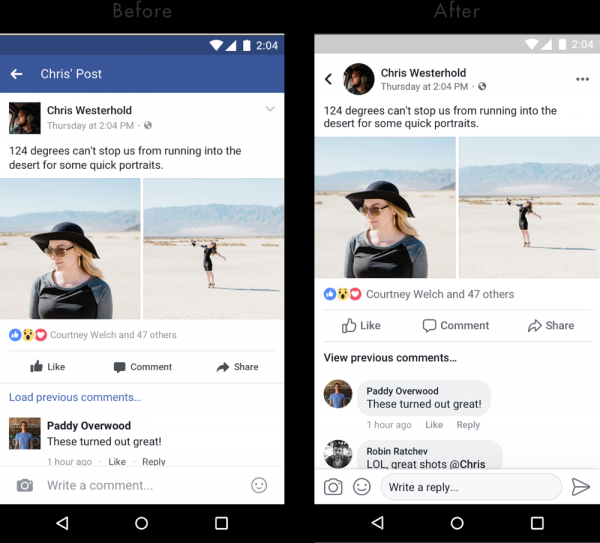This screenshot has width=600, height=543.
Task: Click 'Load previous comments...' link
Action: pyautogui.click(x=75, y=397)
